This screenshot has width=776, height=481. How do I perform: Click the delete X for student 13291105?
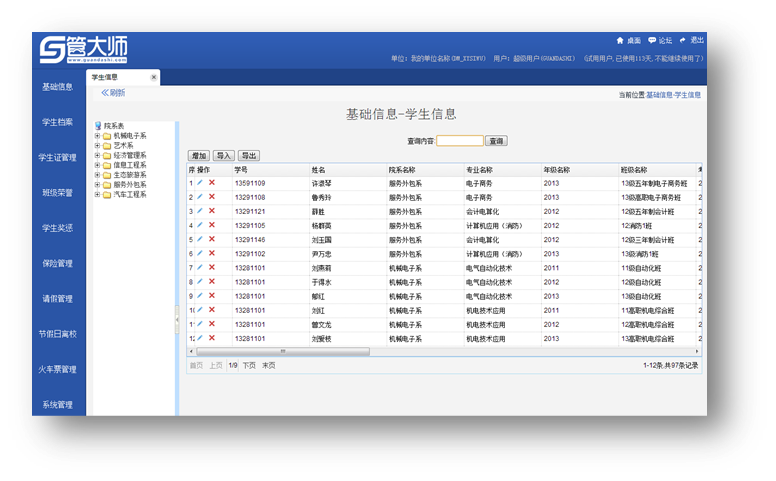point(212,225)
